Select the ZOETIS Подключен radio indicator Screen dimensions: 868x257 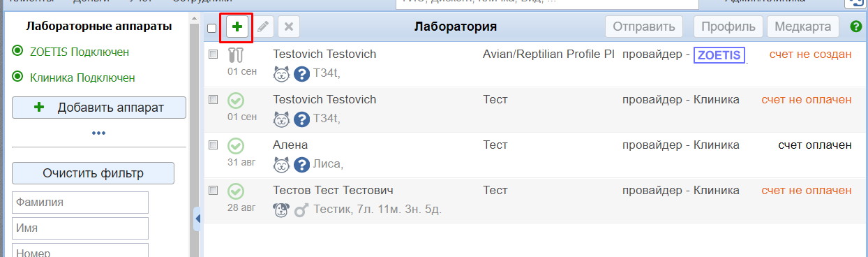pos(17,52)
